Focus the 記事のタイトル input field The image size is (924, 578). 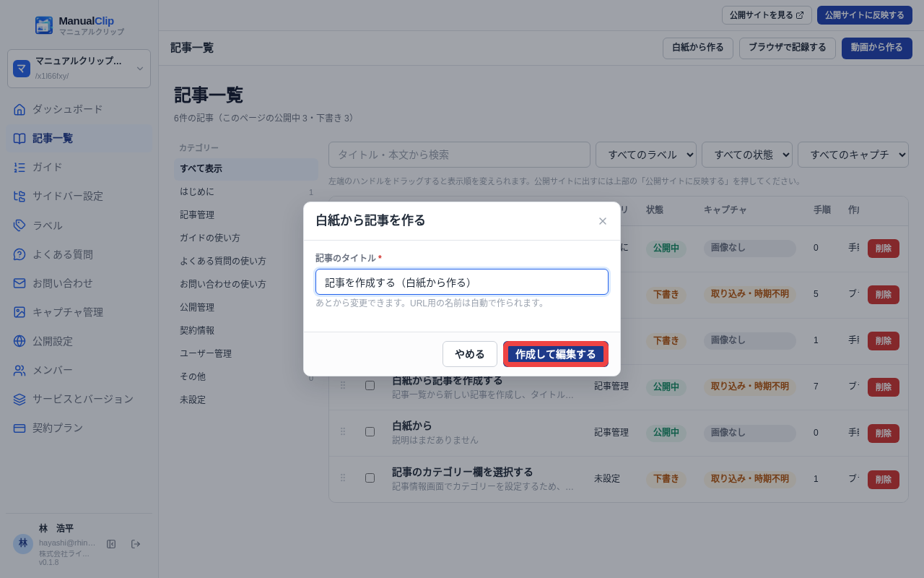[462, 282]
